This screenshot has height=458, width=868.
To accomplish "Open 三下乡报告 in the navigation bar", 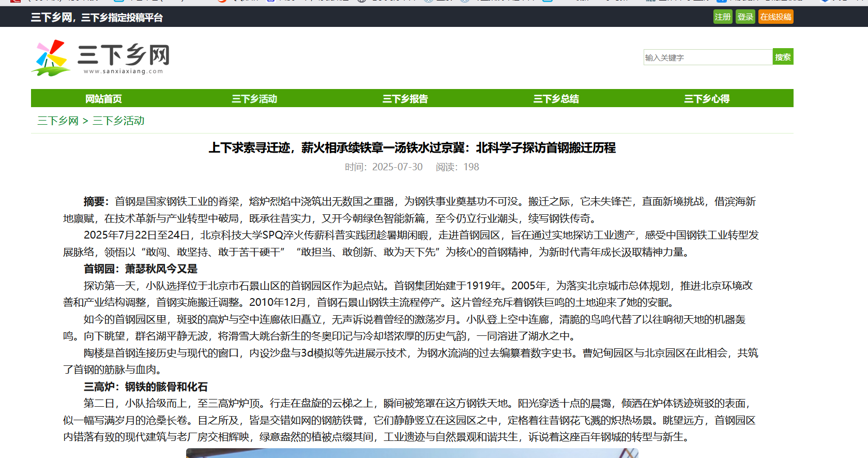I will point(405,99).
